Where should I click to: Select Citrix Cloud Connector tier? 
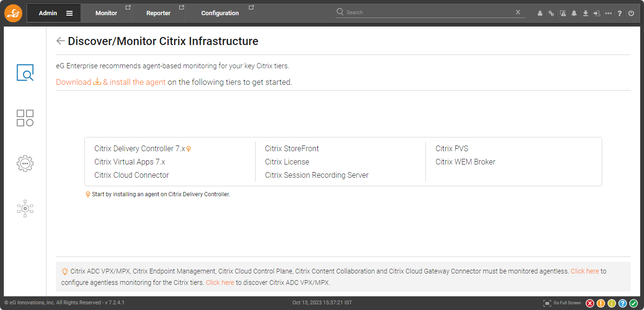[131, 175]
